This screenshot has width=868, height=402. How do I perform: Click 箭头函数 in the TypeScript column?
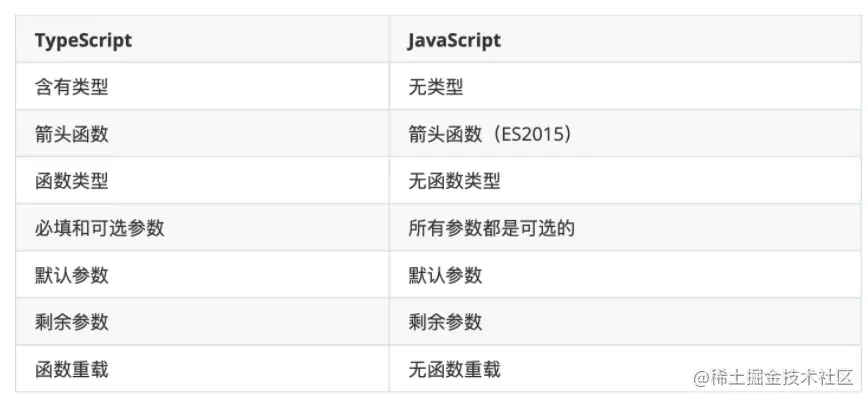coord(202,133)
